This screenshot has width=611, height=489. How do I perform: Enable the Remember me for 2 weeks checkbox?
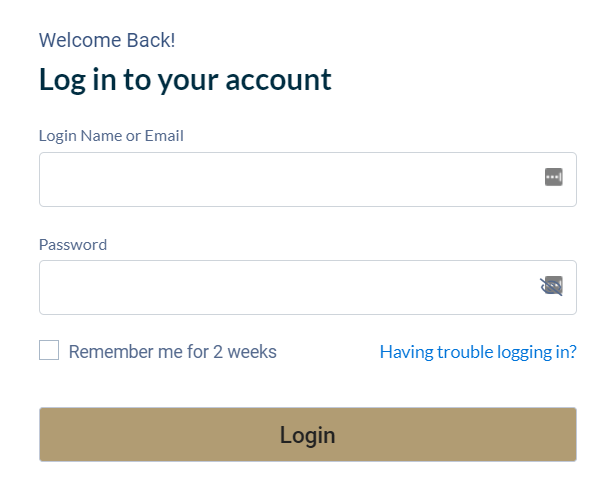pyautogui.click(x=49, y=350)
